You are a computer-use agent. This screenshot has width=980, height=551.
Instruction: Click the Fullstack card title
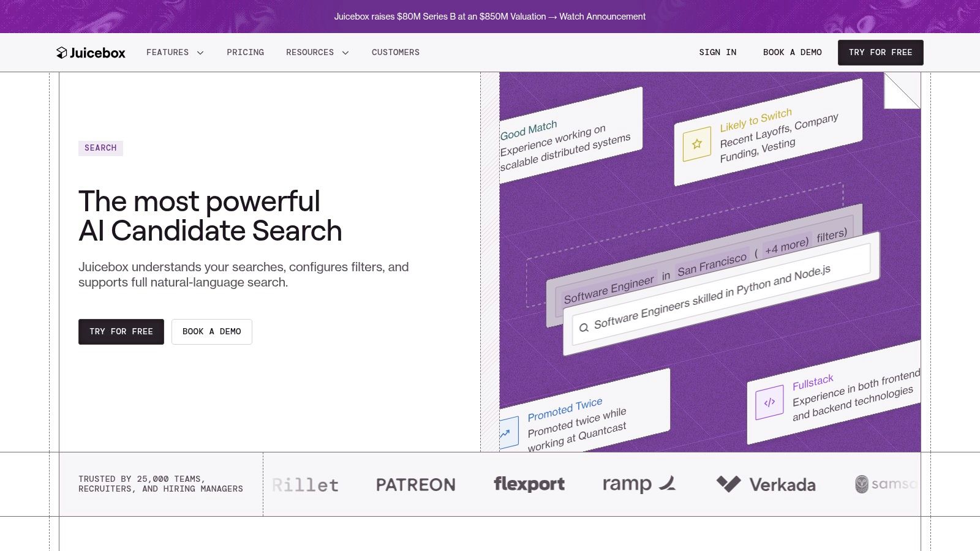[813, 383]
